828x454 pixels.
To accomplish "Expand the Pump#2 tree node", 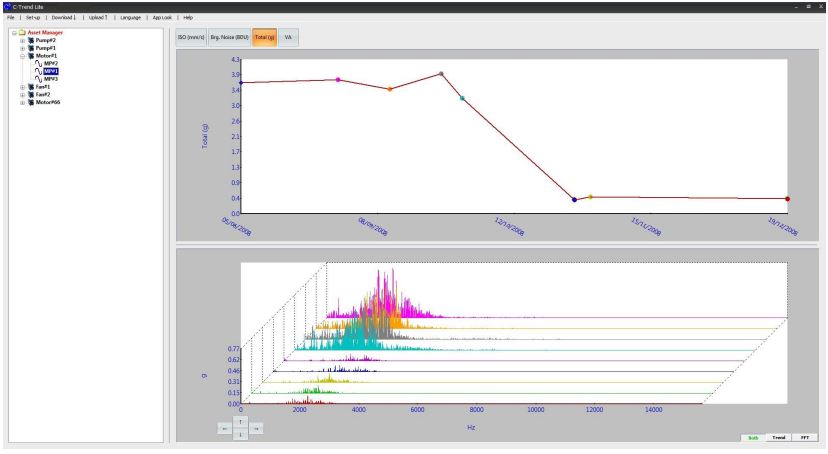I will (x=22, y=39).
